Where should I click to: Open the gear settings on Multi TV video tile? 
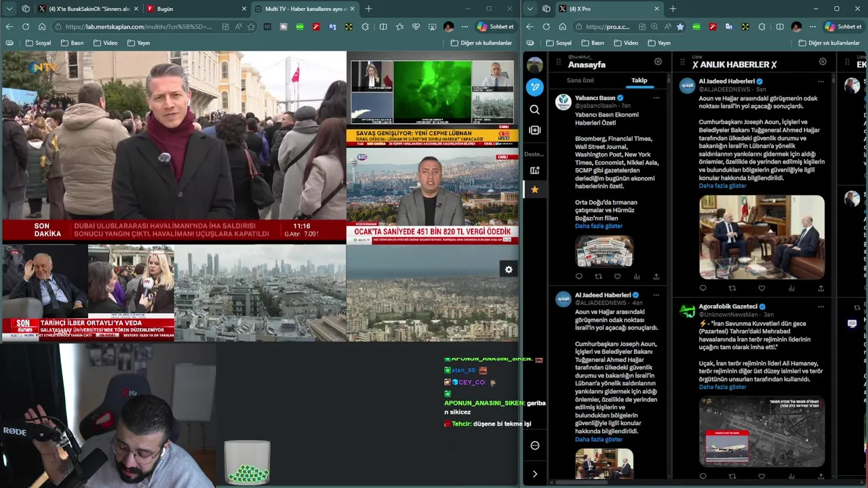click(509, 270)
